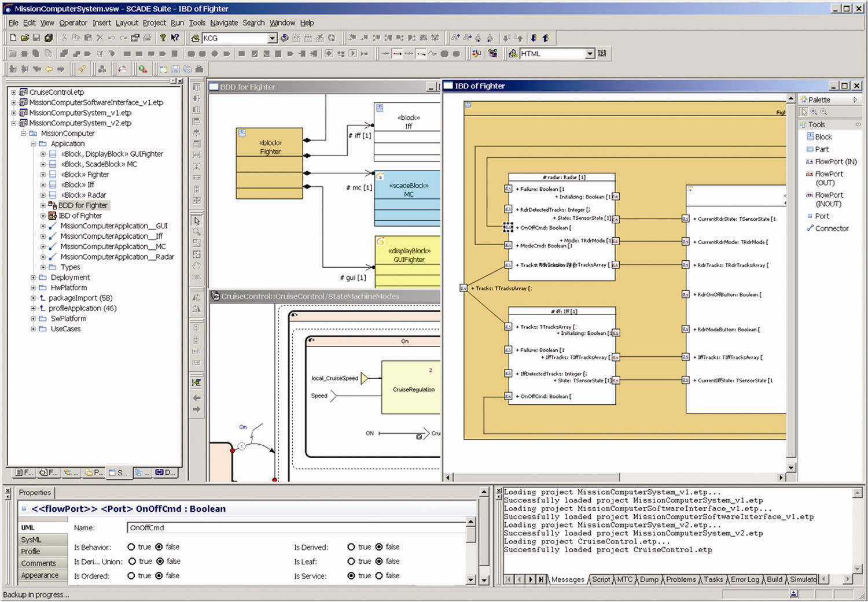The width and height of the screenshot is (868, 602).
Task: Click the CruiseRegulation block in state machine
Action: [x=410, y=387]
